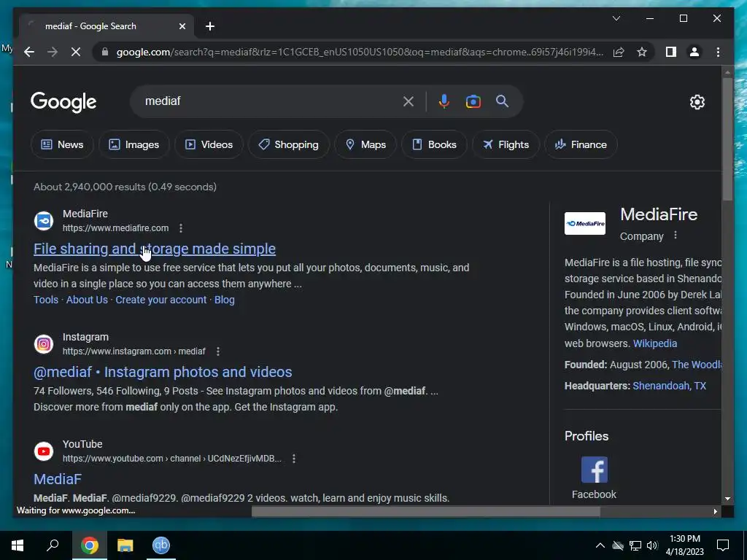747x560 pixels.
Task: Click the MediaFire result favicon
Action: (x=44, y=221)
